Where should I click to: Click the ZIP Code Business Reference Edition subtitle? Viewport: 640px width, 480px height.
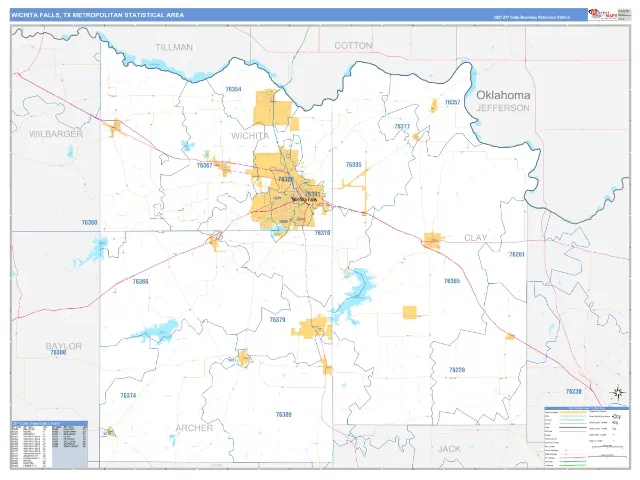tap(532, 17)
